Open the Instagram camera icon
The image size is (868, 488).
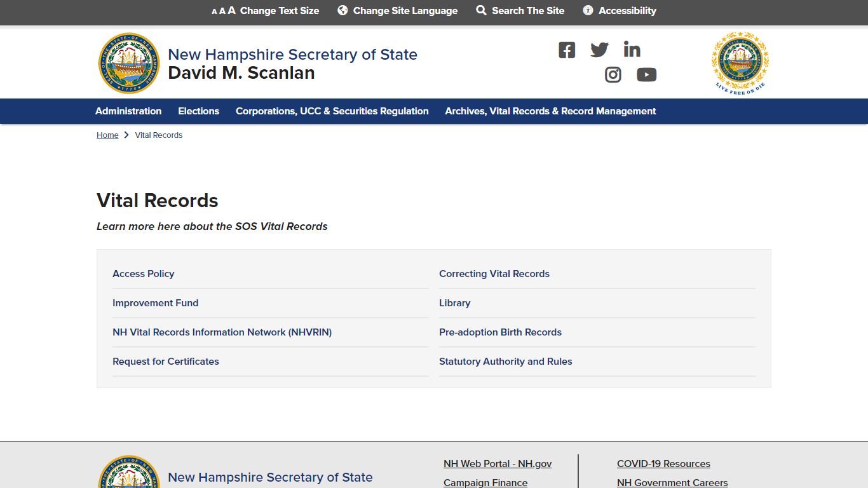point(613,75)
